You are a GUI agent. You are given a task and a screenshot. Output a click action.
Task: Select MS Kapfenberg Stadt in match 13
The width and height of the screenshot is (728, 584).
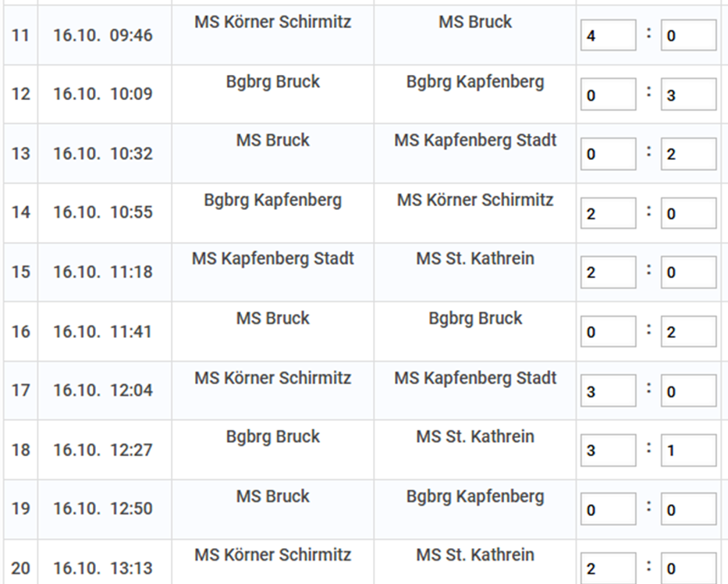475,141
